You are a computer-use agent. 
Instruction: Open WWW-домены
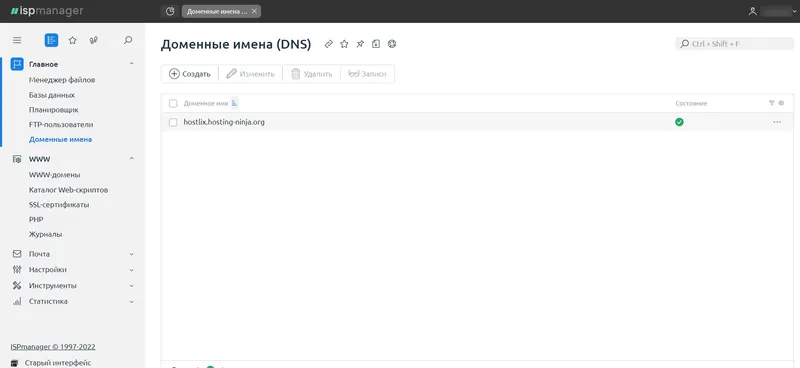click(55, 175)
